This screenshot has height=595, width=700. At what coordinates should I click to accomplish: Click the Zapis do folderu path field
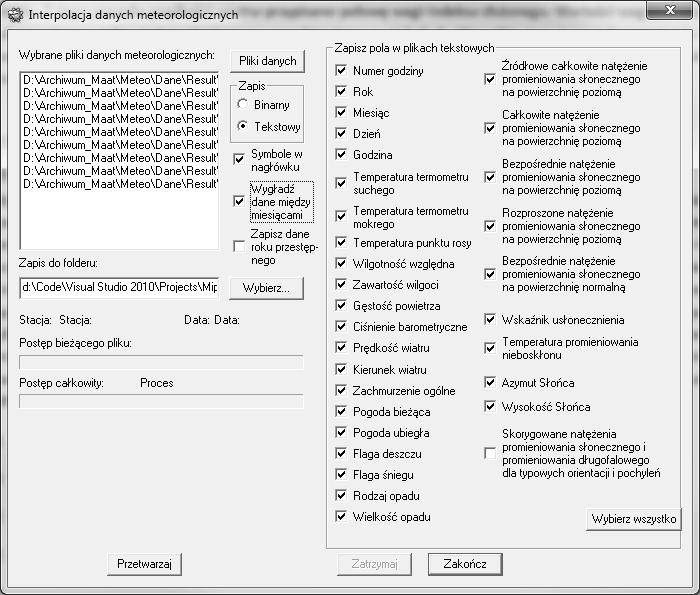tap(119, 287)
